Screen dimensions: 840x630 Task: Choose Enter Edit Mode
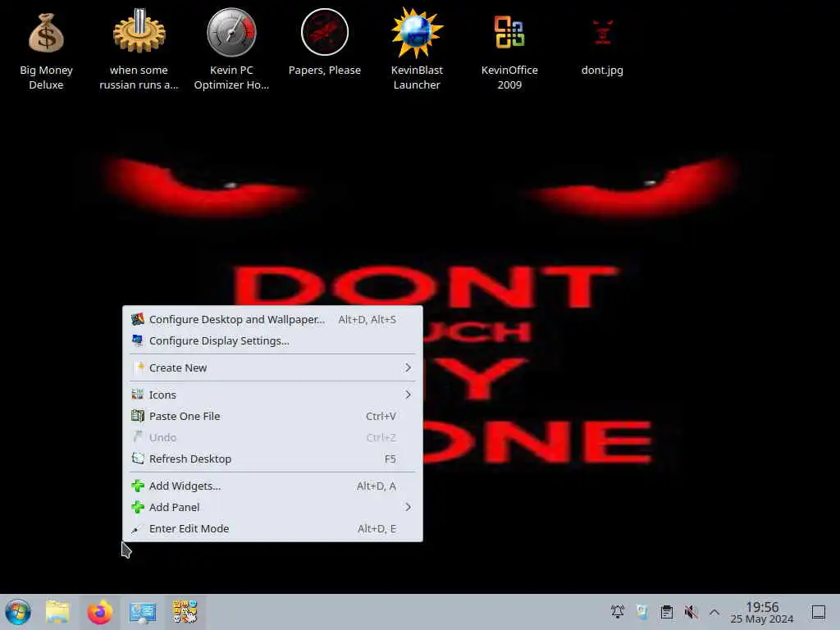[x=272, y=529]
